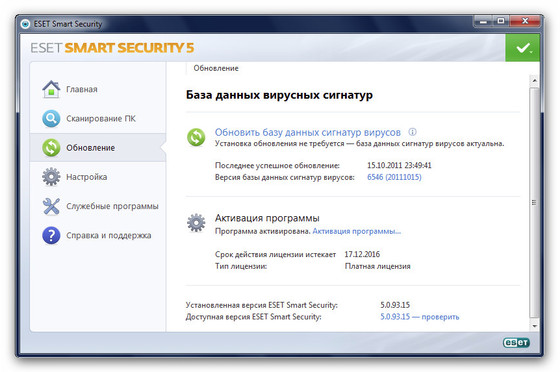This screenshot has width=560, height=372.
Task: Click the Сканирование ПК magnifier icon
Action: (51, 119)
